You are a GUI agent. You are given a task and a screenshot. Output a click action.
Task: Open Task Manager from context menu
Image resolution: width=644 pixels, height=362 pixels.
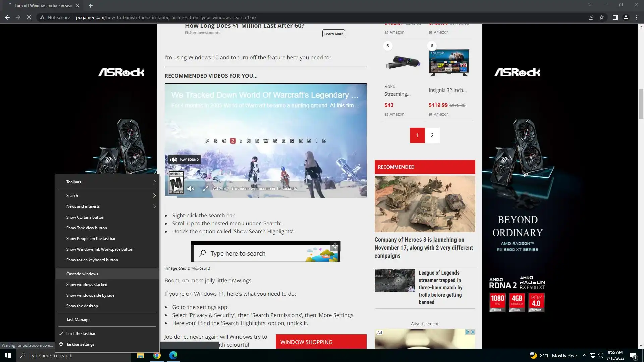tap(78, 320)
